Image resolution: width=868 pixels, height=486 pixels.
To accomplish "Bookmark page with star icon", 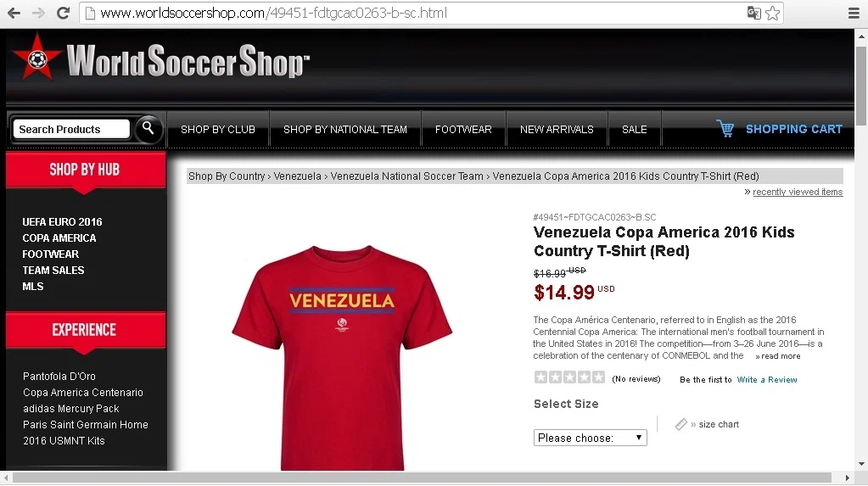I will [x=773, y=13].
